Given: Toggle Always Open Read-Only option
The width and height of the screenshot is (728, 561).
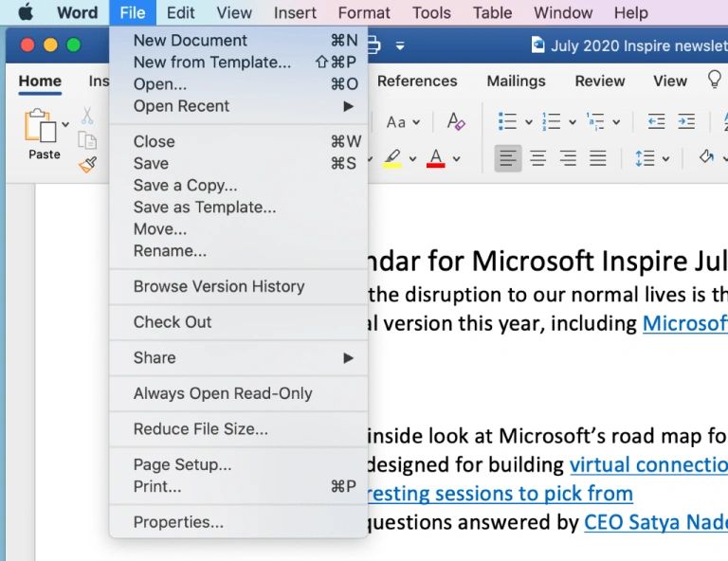Looking at the screenshot, I should click(223, 393).
